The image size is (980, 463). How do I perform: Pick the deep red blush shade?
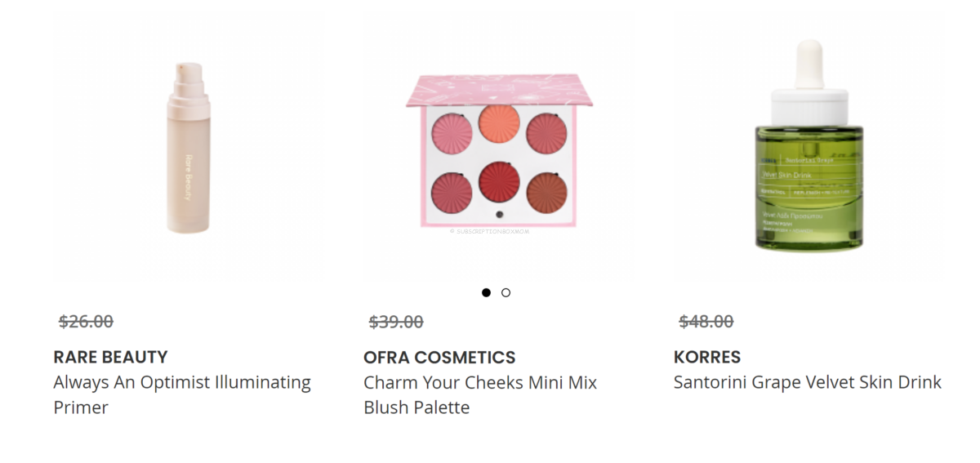pyautogui.click(x=500, y=180)
